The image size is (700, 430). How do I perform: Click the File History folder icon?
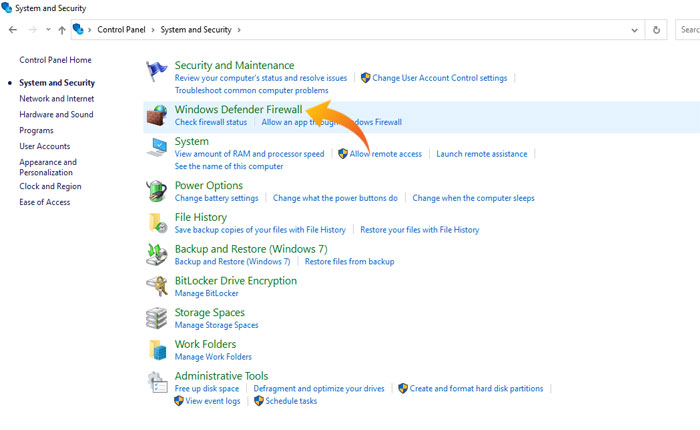pos(157,223)
